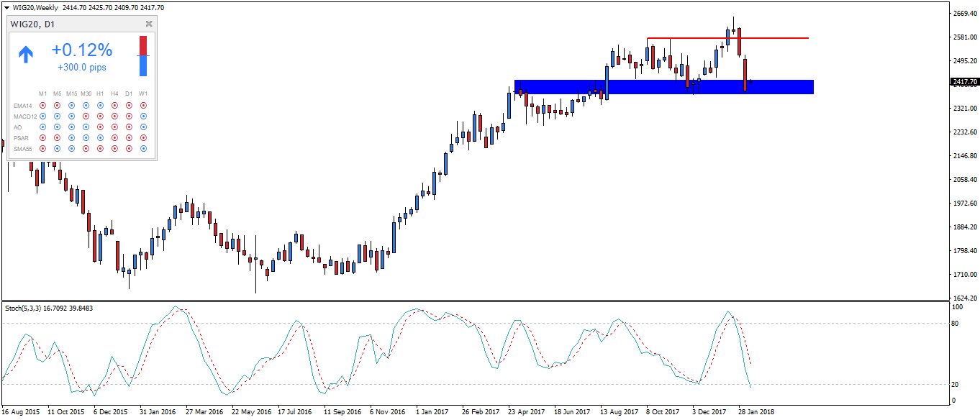Click the MACD12 signal dot under D1

click(x=129, y=116)
